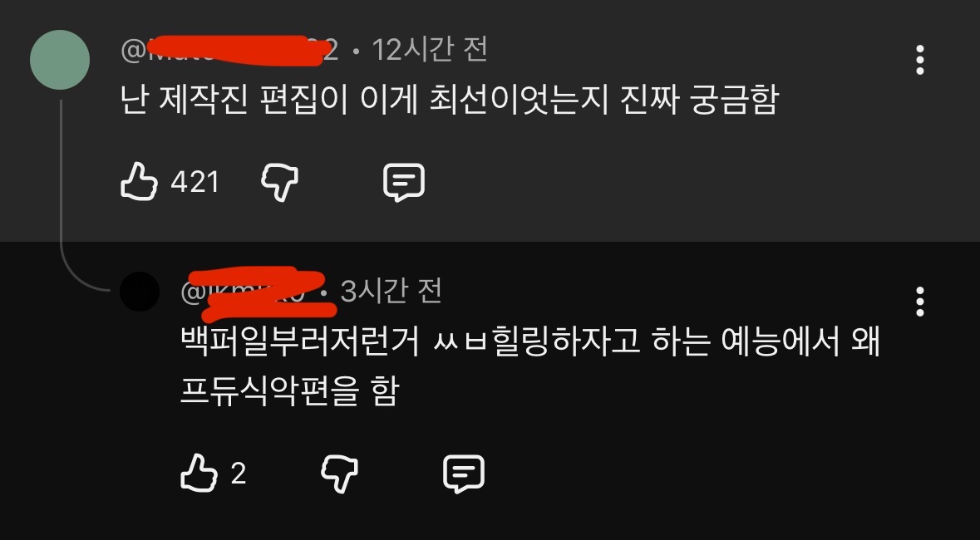Viewport: 980px width, 540px height.
Task: Dislike the top comment about 제작진 편집
Action: (x=278, y=183)
